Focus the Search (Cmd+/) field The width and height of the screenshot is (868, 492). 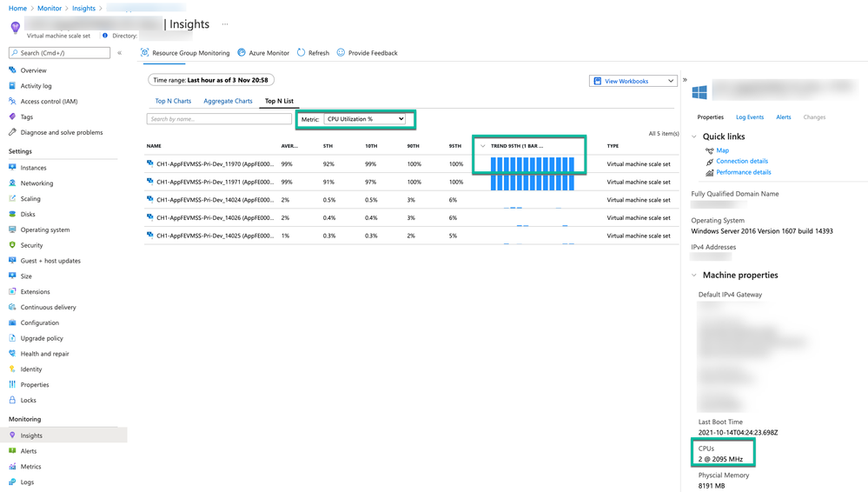[x=59, y=53]
